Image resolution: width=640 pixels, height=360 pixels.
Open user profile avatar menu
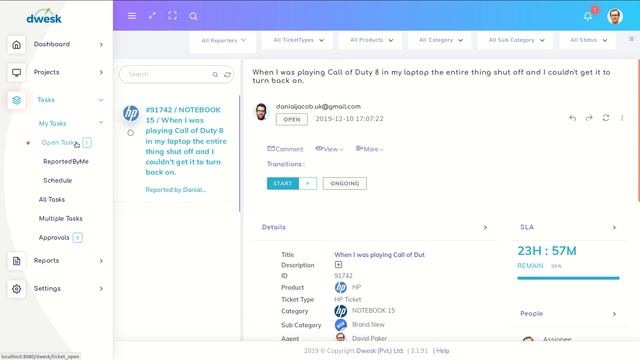coord(615,16)
